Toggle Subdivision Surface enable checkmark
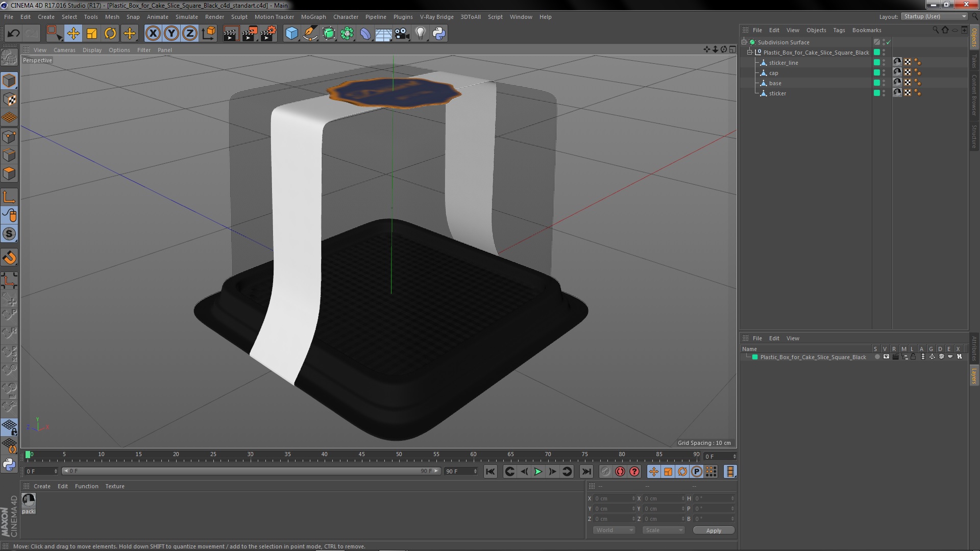This screenshot has width=980, height=551. click(x=888, y=42)
